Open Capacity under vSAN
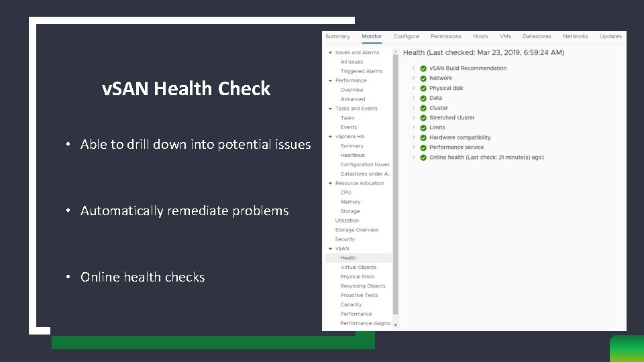The image size is (644, 362). tap(351, 304)
